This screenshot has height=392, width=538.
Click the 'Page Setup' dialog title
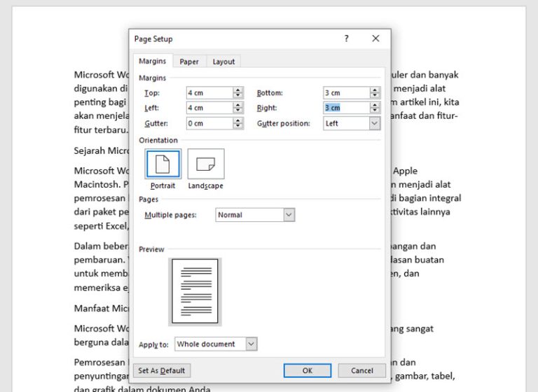[153, 39]
